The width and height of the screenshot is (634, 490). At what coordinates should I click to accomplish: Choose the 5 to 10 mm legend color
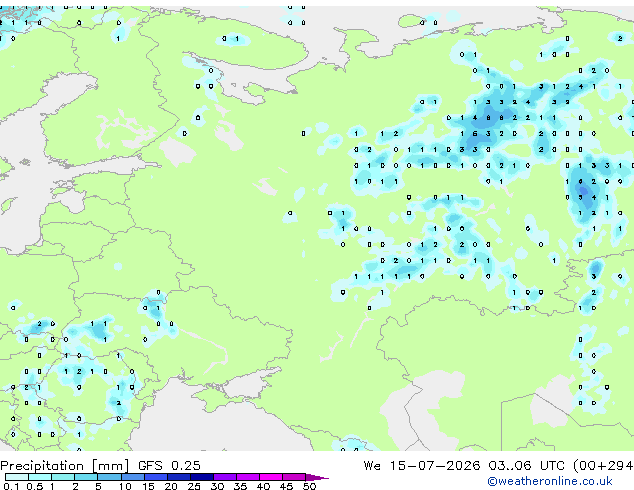click(x=110, y=477)
